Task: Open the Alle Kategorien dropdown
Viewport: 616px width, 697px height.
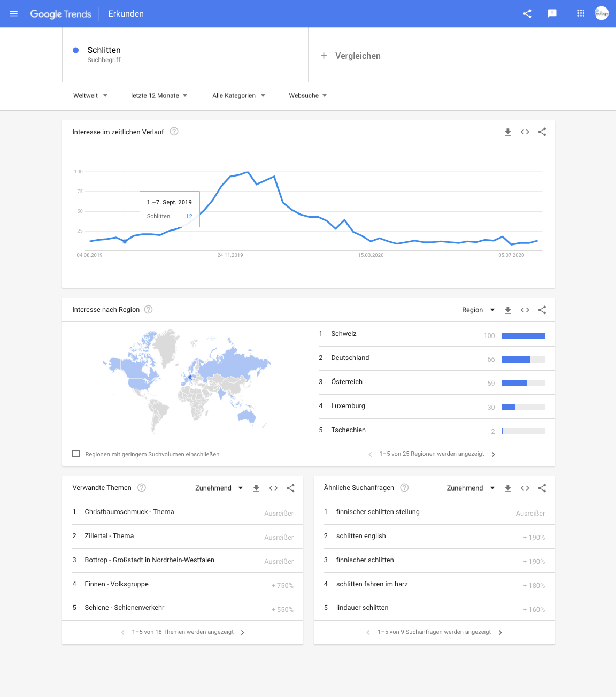Action: tap(238, 96)
